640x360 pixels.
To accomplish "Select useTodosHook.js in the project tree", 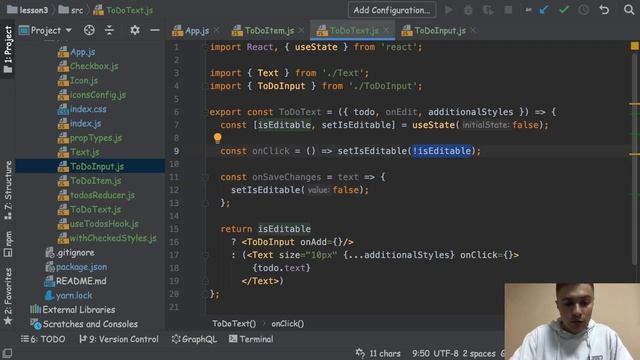I will (98, 224).
